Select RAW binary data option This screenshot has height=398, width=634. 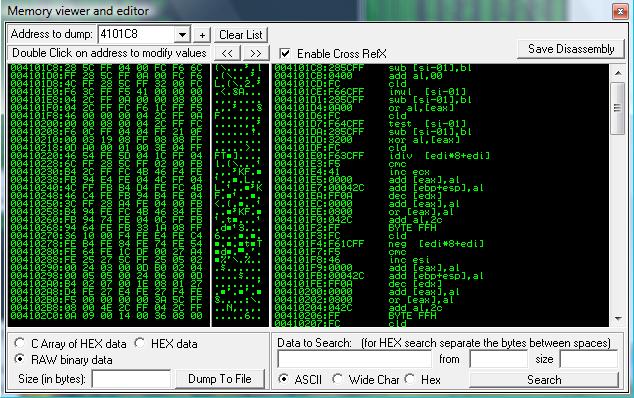point(19,359)
